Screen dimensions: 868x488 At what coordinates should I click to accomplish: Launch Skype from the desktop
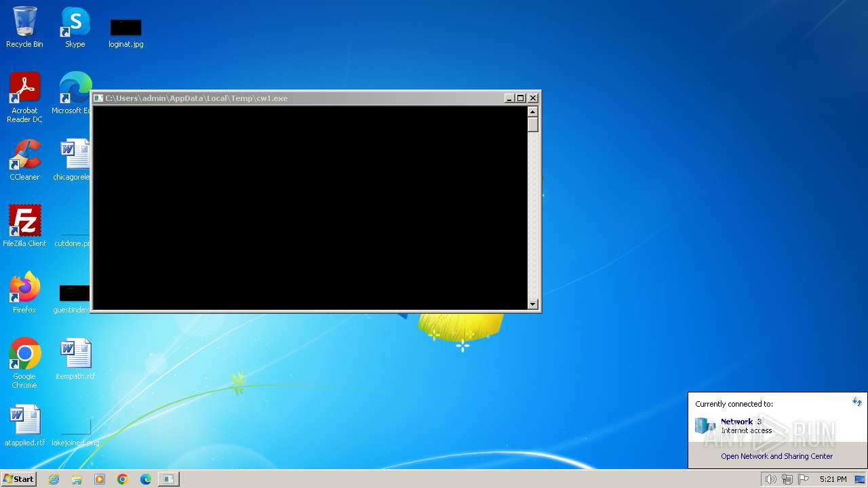click(75, 27)
